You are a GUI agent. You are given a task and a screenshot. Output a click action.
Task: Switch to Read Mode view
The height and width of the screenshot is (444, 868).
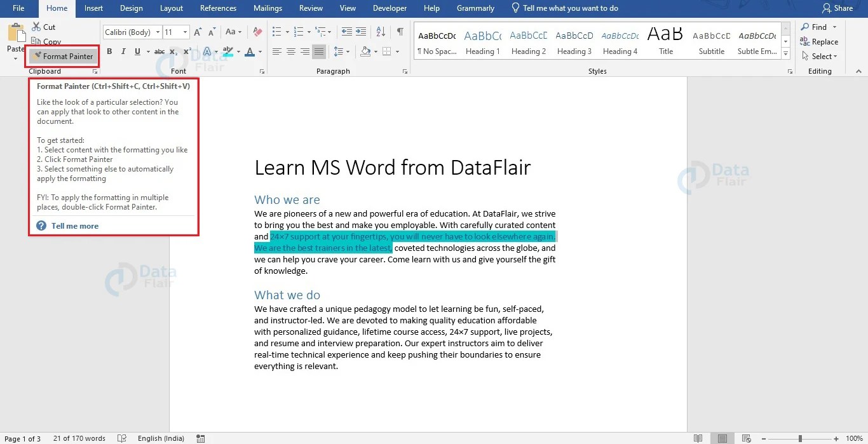click(698, 438)
